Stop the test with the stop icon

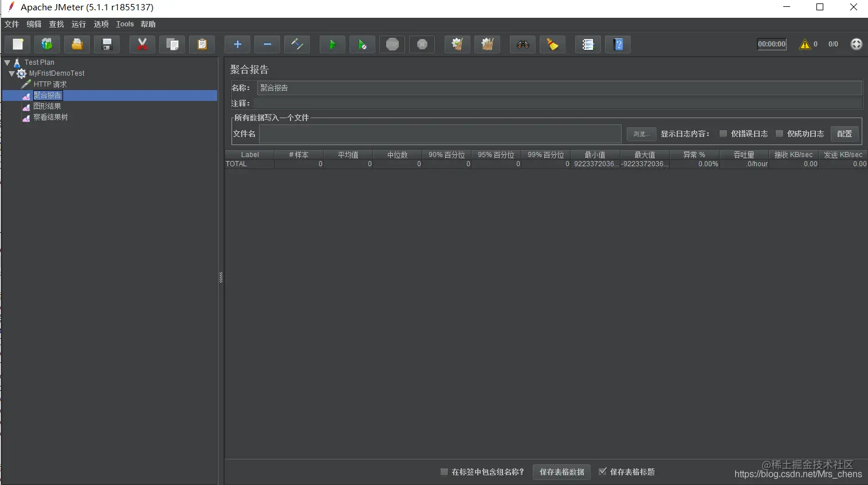tap(392, 44)
